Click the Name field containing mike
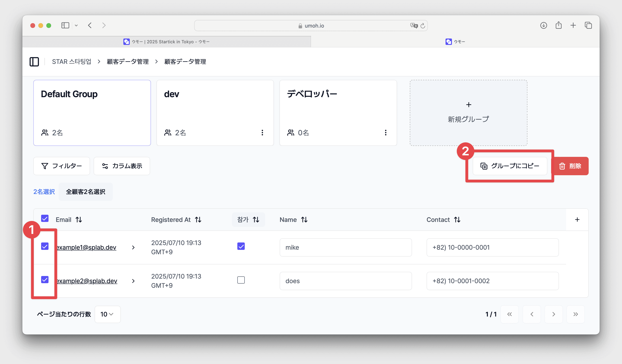Image resolution: width=622 pixels, height=364 pixels. coord(345,247)
